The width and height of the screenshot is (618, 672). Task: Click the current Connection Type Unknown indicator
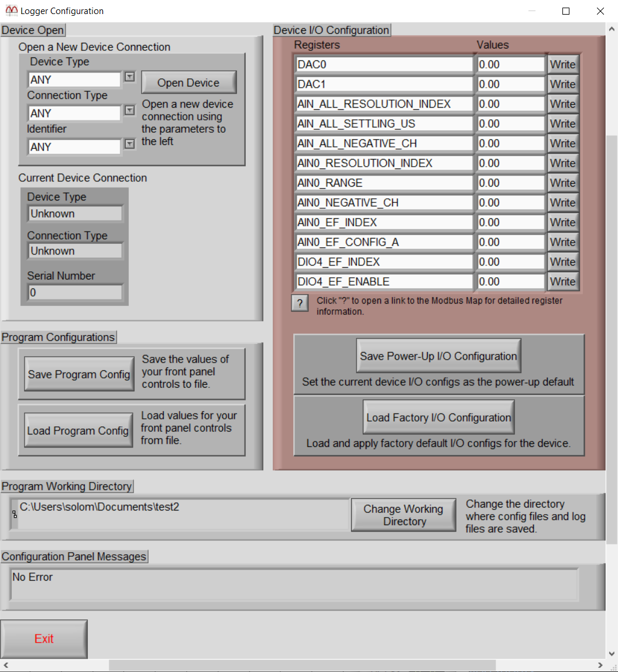[75, 251]
